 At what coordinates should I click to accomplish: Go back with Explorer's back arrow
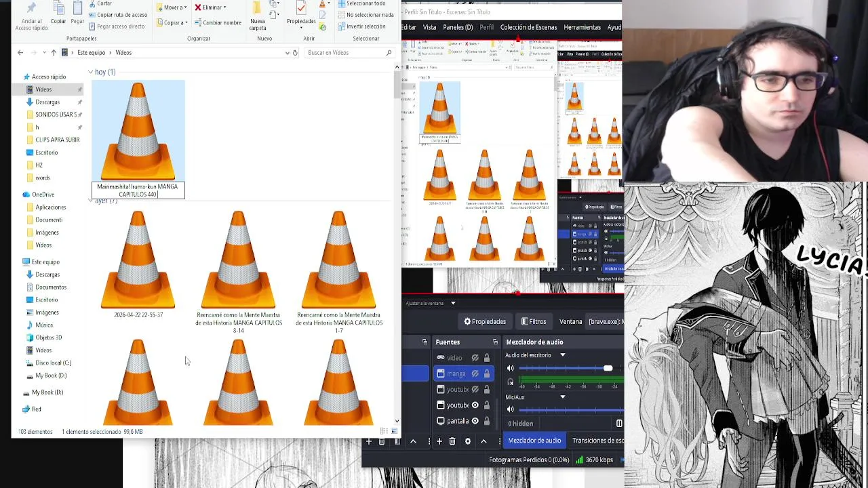(20, 52)
